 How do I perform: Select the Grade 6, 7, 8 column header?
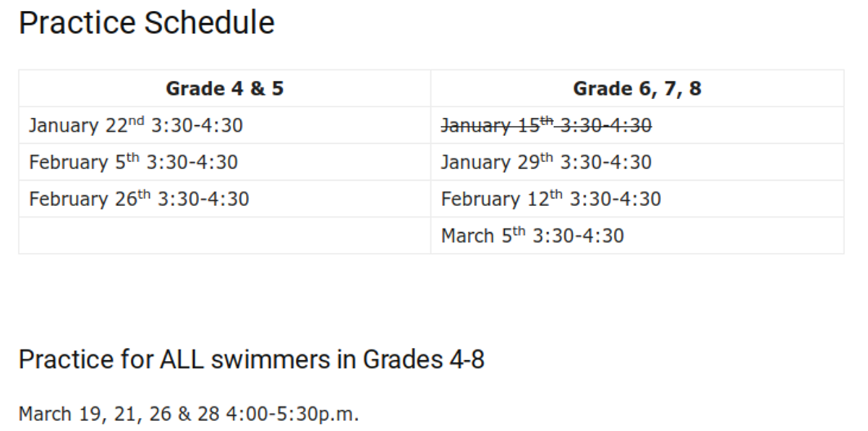click(x=637, y=88)
